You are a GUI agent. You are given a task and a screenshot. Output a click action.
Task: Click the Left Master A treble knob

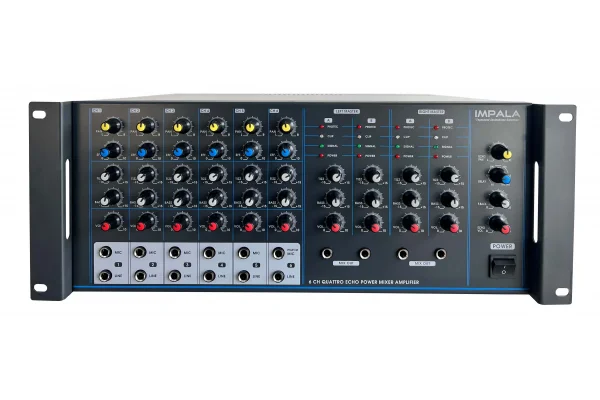pyautogui.click(x=335, y=175)
